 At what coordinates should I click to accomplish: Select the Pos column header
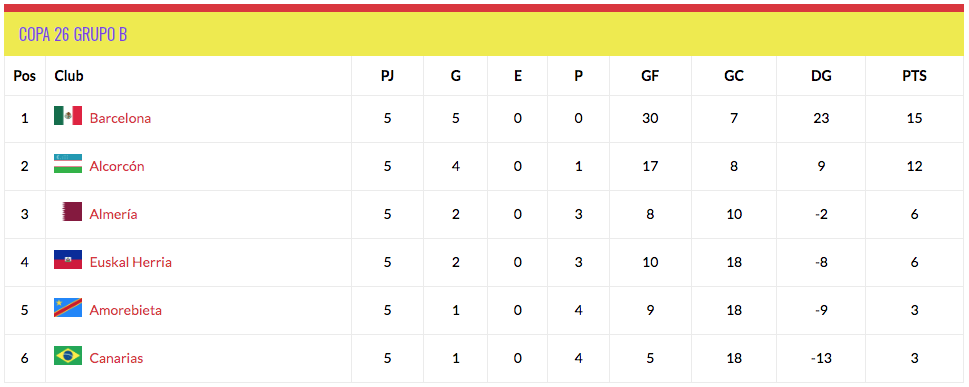(x=25, y=76)
